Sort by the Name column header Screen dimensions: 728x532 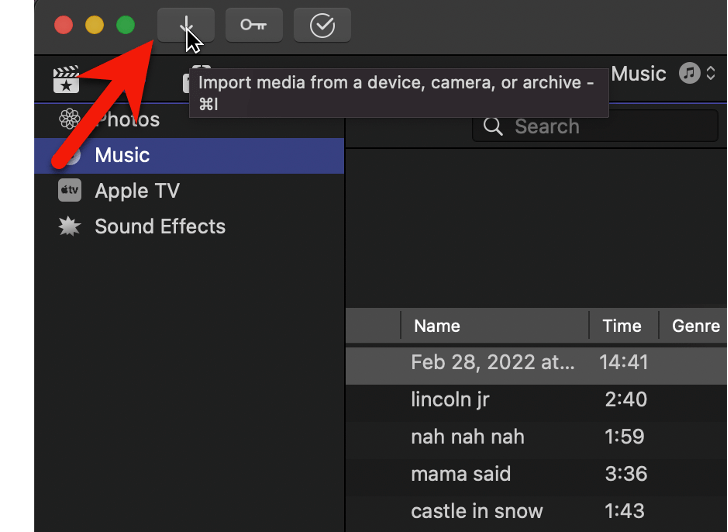[495, 326]
